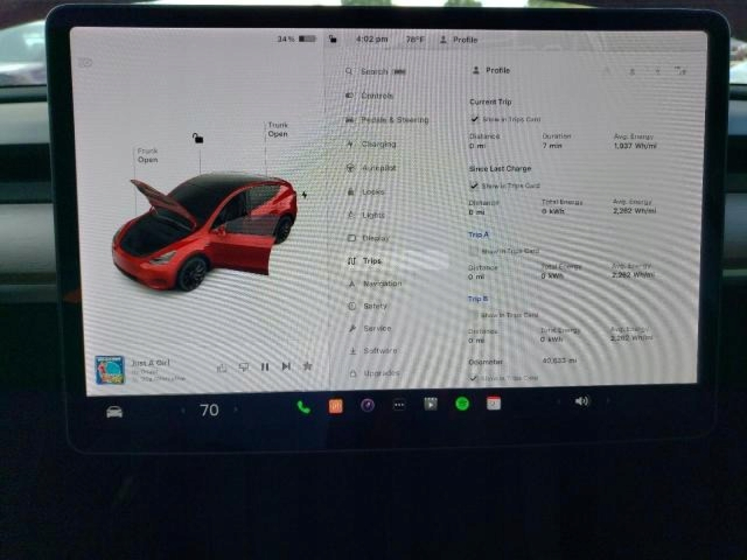
Task: Tap the Trip B heading link
Action: [x=478, y=299]
